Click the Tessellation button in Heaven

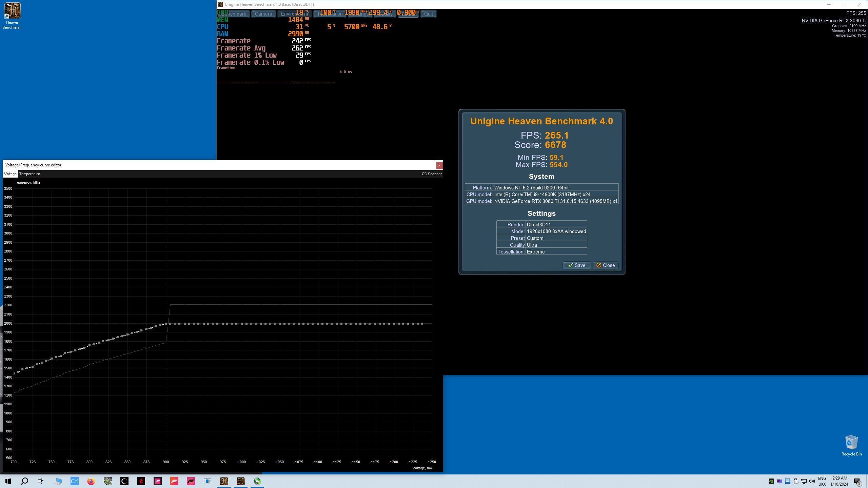[x=330, y=14]
